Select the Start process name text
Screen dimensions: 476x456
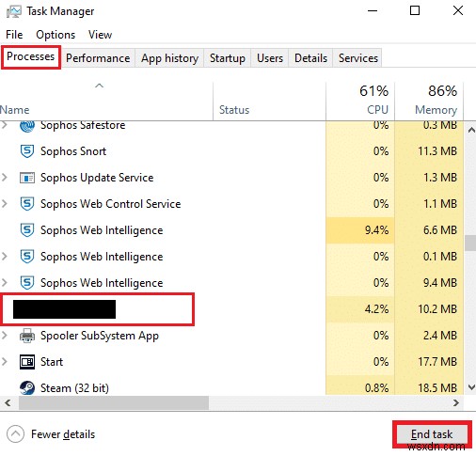[x=52, y=362]
